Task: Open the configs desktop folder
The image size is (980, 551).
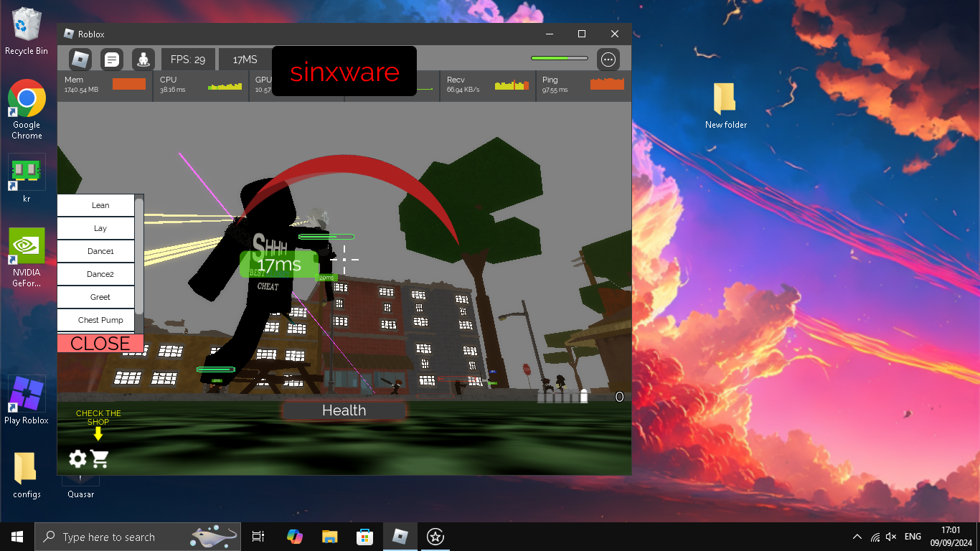Action: [27, 475]
